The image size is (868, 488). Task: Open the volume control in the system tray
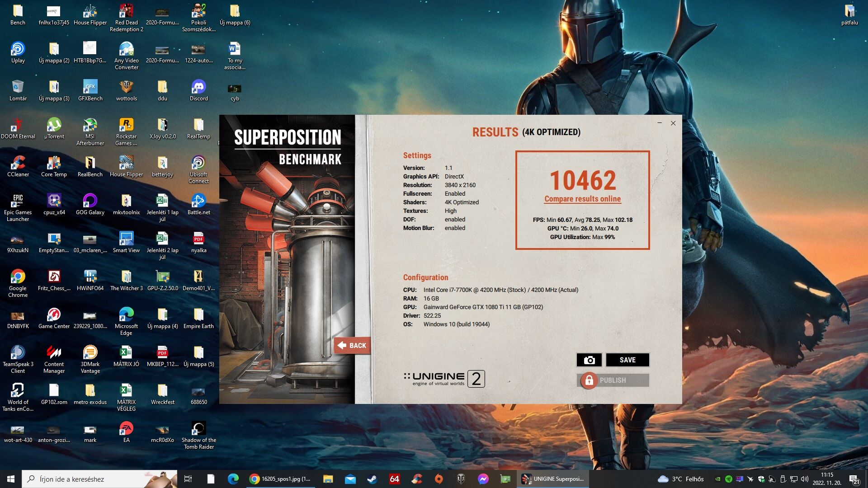click(x=804, y=479)
